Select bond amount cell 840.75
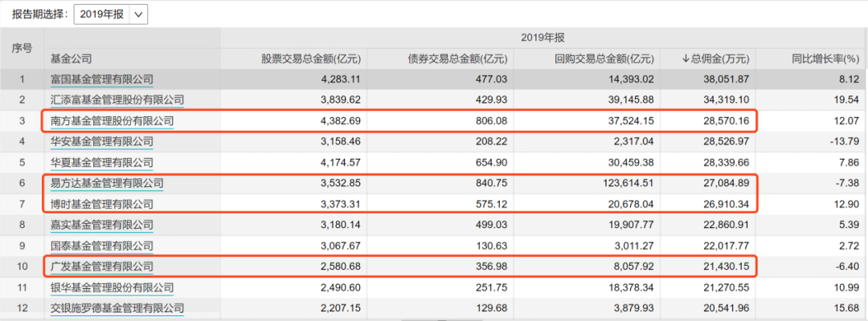Image resolution: width=868 pixels, height=321 pixels. (493, 184)
